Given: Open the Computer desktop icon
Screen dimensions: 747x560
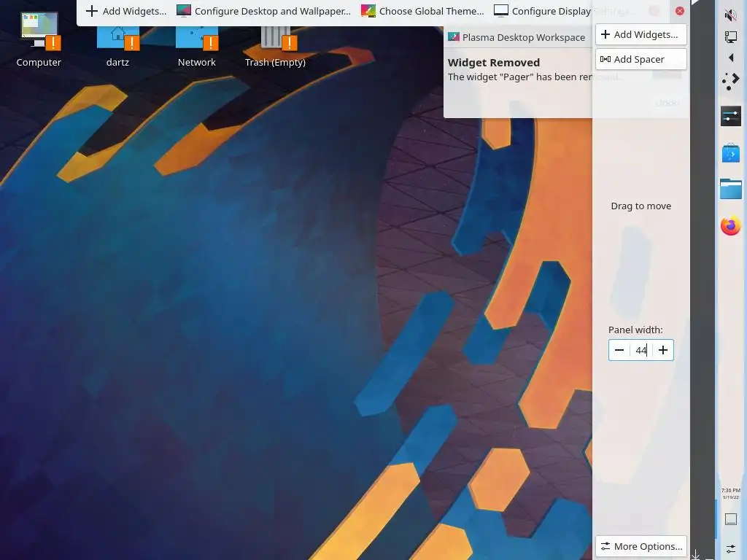Looking at the screenshot, I should pos(39,39).
